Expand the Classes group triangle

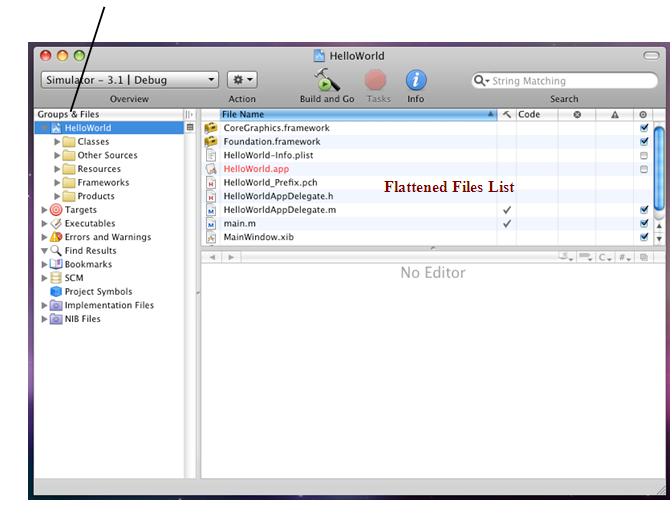[x=57, y=141]
